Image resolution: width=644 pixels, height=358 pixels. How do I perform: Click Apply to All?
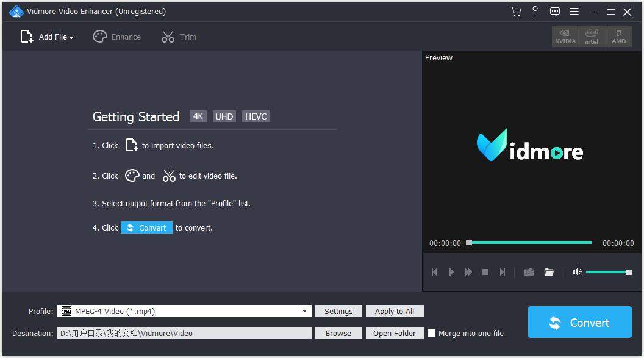pyautogui.click(x=395, y=311)
